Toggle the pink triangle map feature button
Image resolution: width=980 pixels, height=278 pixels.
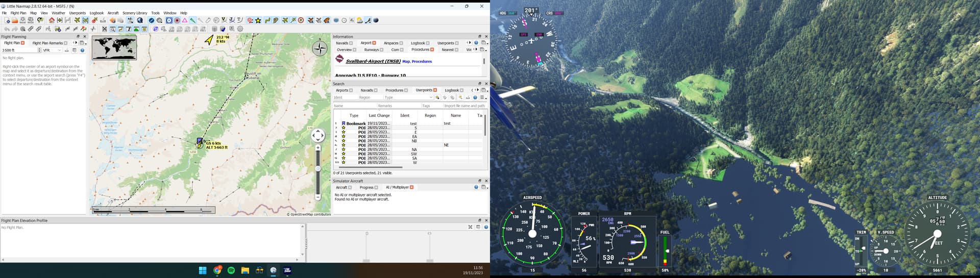[x=185, y=20]
